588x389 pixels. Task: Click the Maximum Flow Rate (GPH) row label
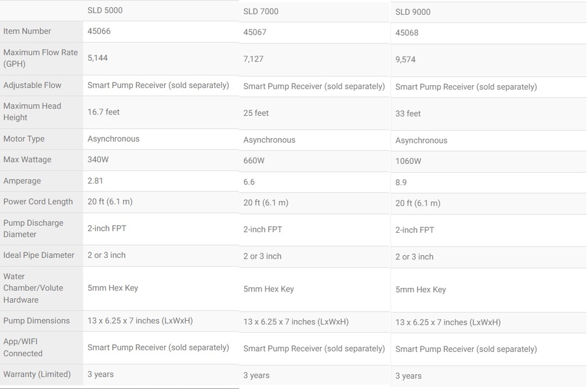(x=41, y=58)
